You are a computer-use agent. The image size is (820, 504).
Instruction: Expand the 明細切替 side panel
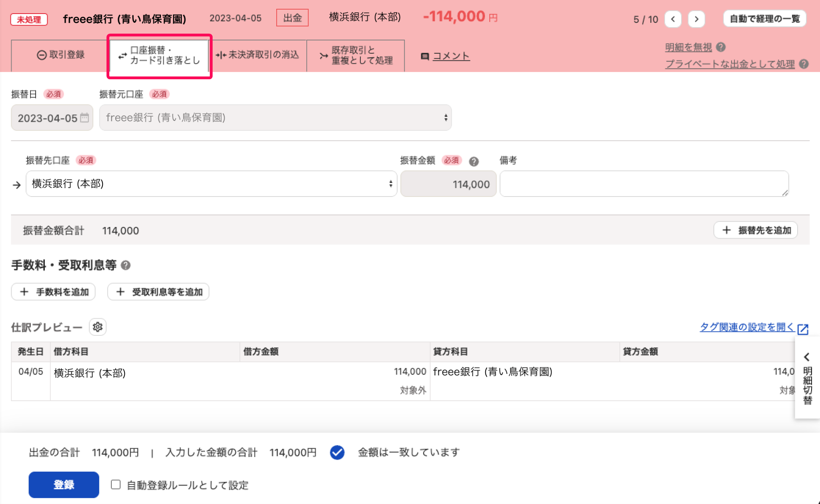807,378
